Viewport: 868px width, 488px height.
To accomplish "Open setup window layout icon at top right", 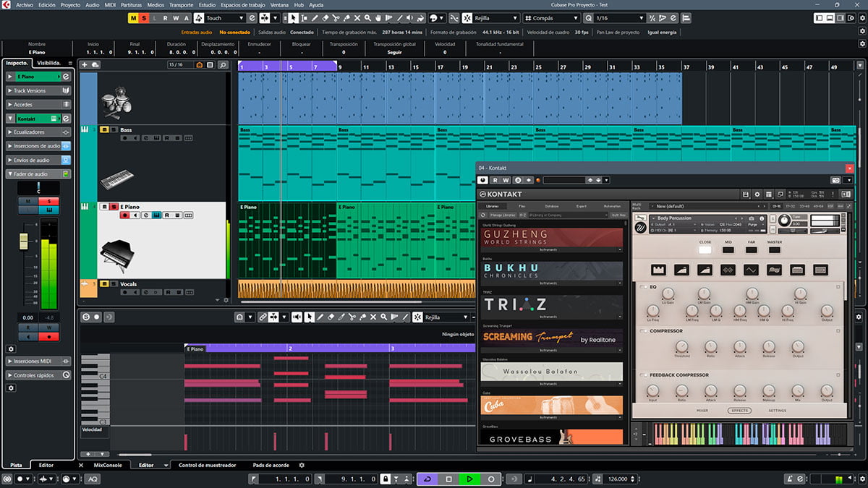I will pyautogui.click(x=851, y=18).
